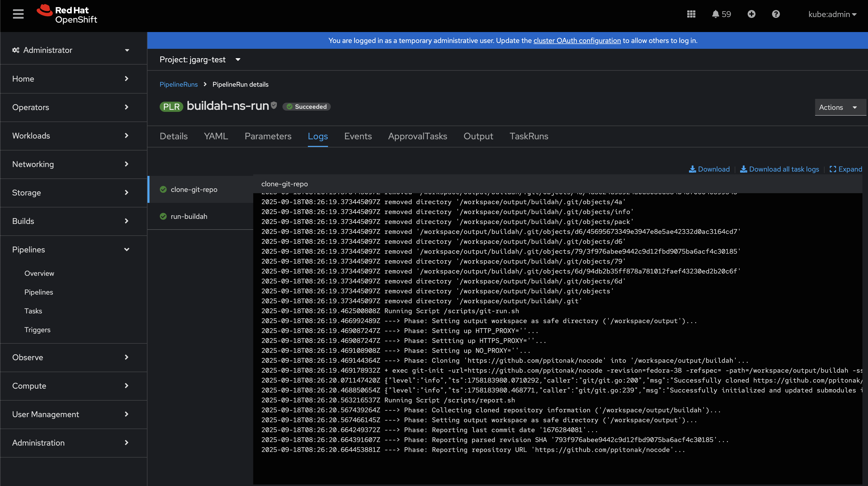Open the application launcher grid icon
868x486 pixels.
[691, 14]
